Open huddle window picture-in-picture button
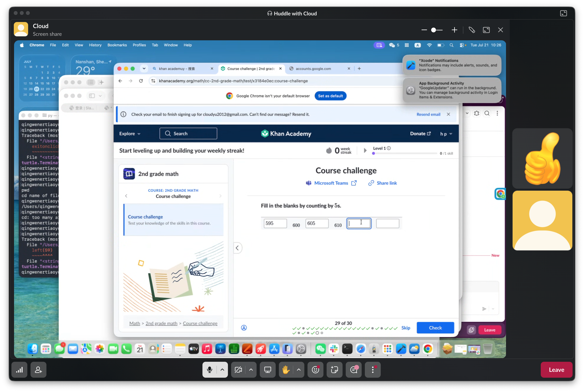The height and width of the screenshot is (392, 584). click(564, 13)
